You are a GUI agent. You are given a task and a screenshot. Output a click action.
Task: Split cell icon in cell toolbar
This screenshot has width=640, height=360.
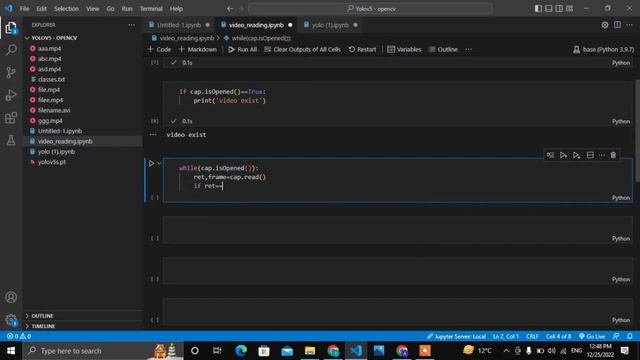(590, 155)
